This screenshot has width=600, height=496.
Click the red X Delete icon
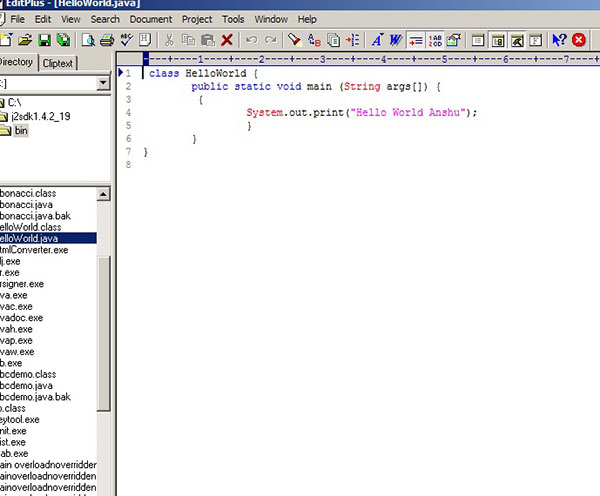227,40
